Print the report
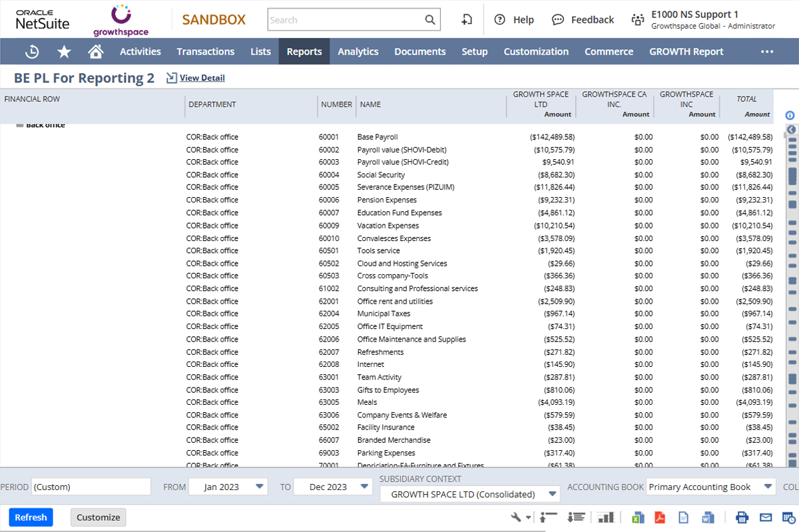This screenshot has width=799, height=532. (x=742, y=517)
